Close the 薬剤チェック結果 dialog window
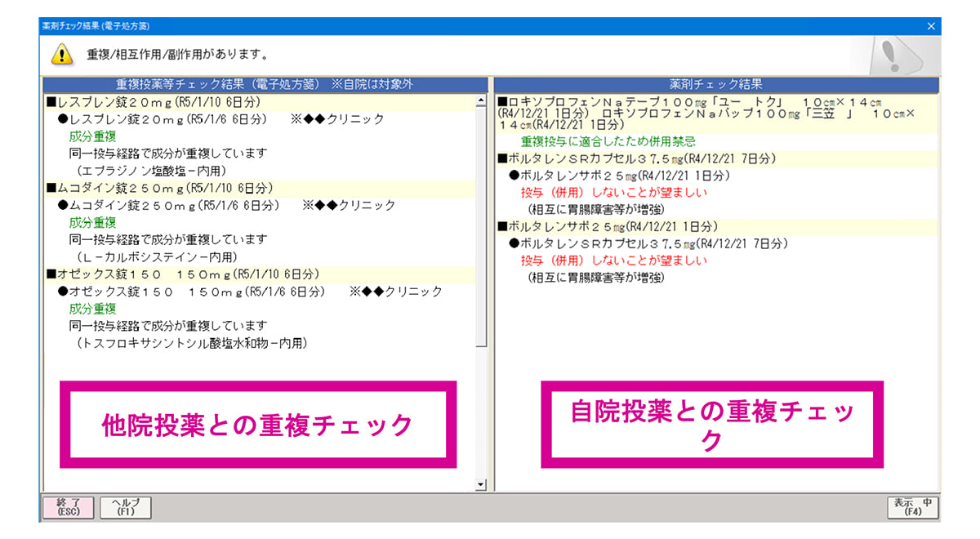The height and width of the screenshot is (539, 980). (931, 26)
